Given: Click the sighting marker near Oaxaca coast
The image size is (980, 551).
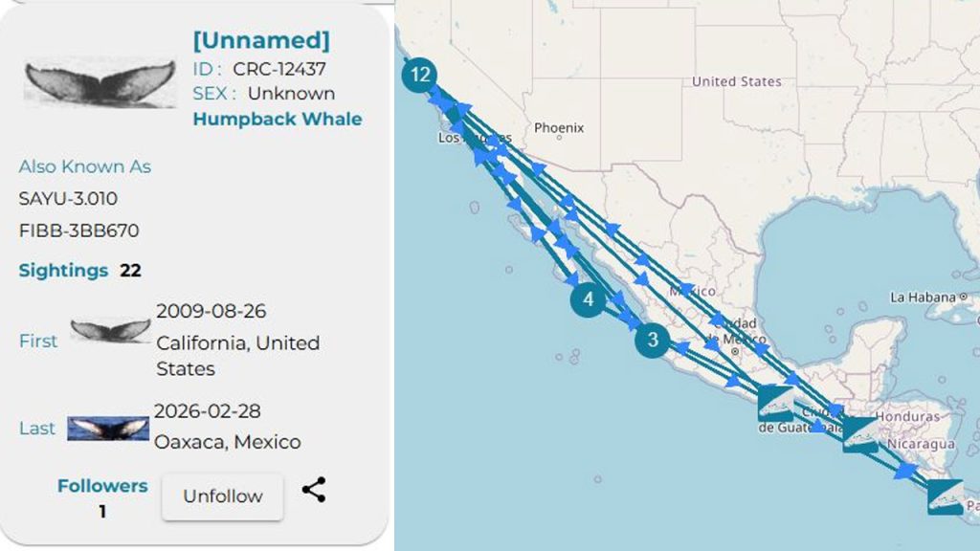Looking at the screenshot, I should pos(775,403).
